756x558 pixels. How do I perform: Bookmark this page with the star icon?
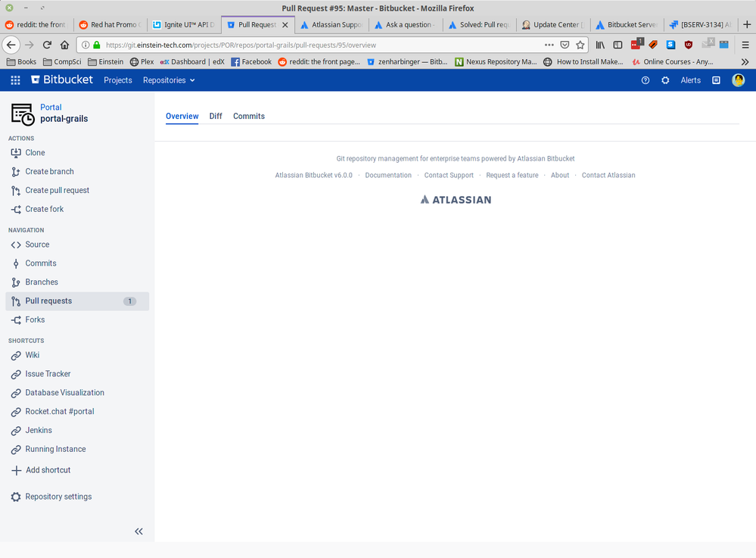point(580,45)
